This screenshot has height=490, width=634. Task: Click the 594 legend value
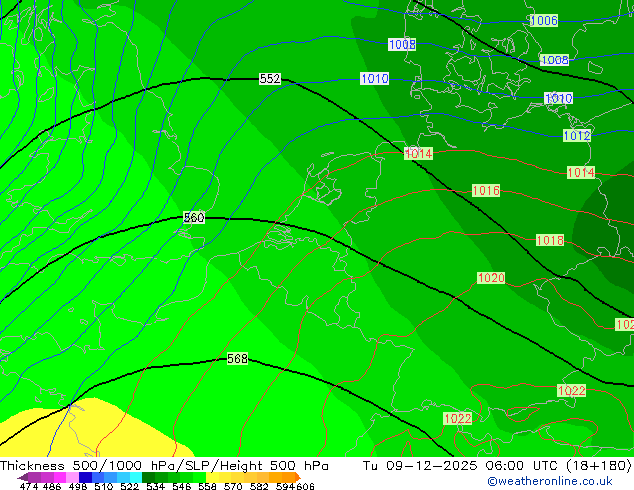285,486
